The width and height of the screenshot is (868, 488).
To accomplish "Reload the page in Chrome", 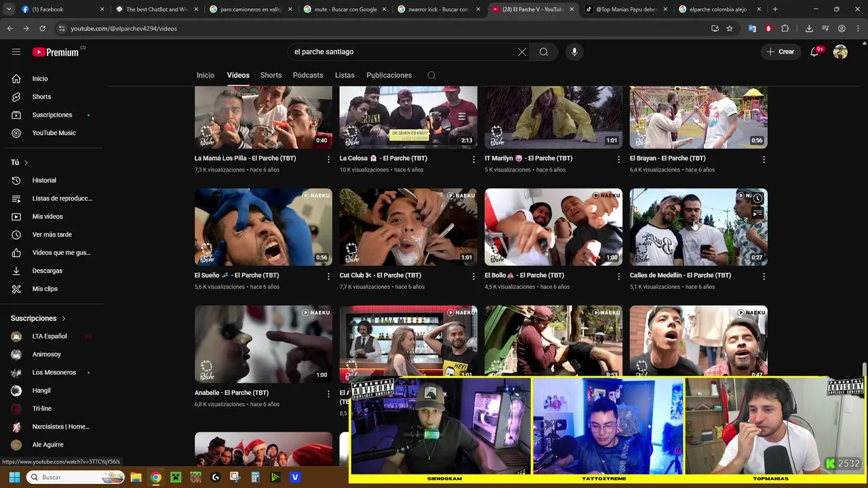I will [x=42, y=28].
